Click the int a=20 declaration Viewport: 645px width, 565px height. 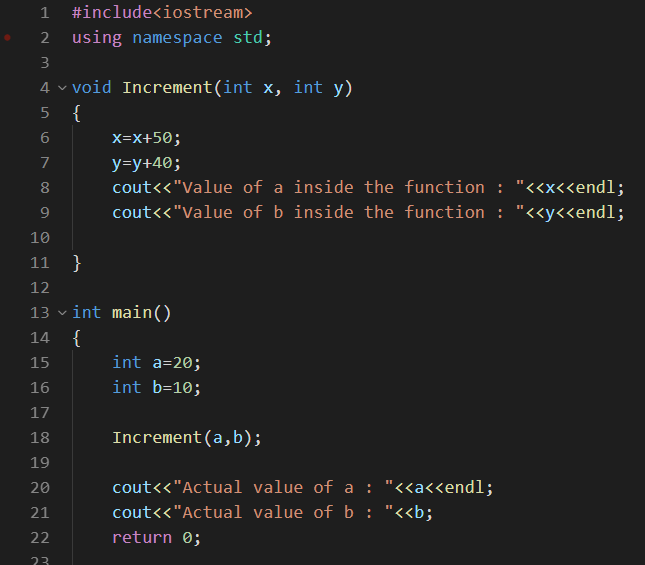pos(157,363)
